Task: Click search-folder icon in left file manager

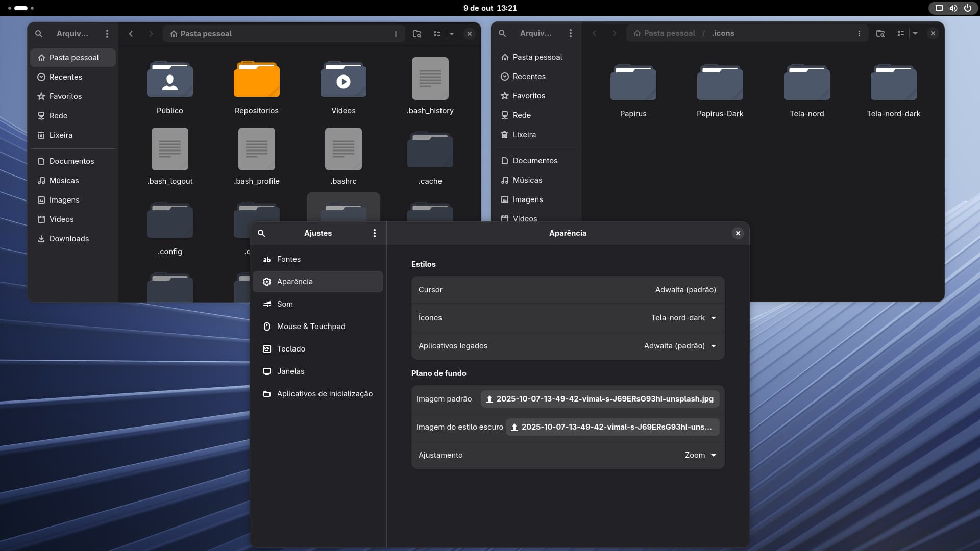Action: [417, 34]
